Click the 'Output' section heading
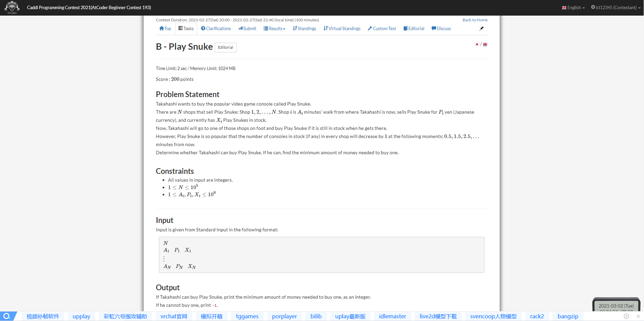The image size is (644, 321). 168,288
